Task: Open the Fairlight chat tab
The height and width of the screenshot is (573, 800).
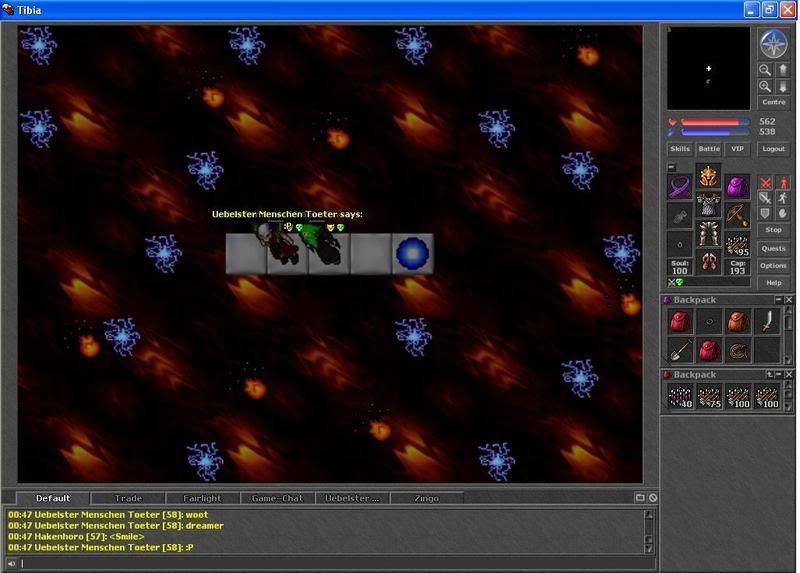Action: tap(203, 498)
